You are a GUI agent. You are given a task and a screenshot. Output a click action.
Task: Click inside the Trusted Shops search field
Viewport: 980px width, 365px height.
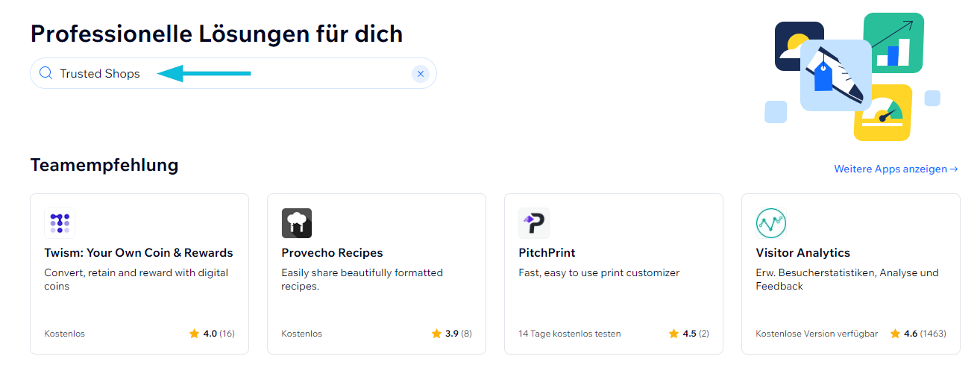click(x=233, y=73)
